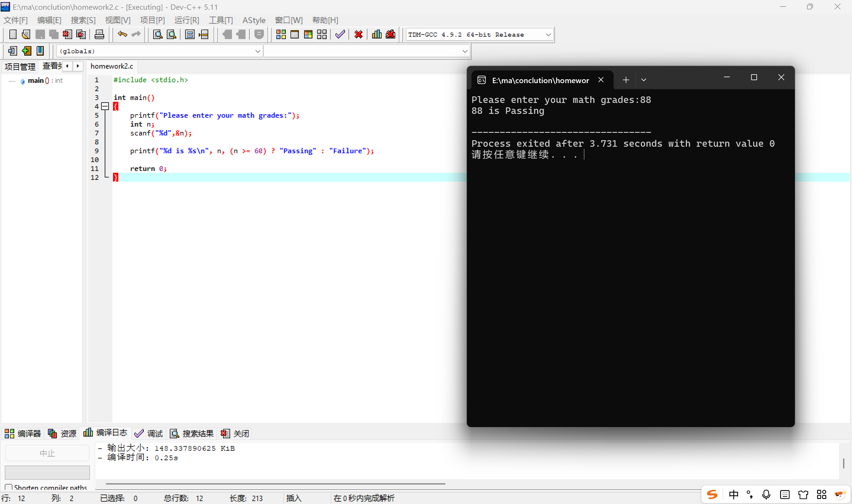852x504 pixels.
Task: Click the Undo arrow icon
Action: click(x=122, y=34)
